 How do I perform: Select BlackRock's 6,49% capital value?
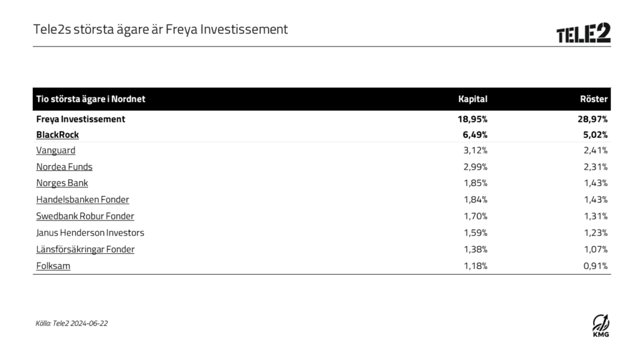(x=475, y=134)
